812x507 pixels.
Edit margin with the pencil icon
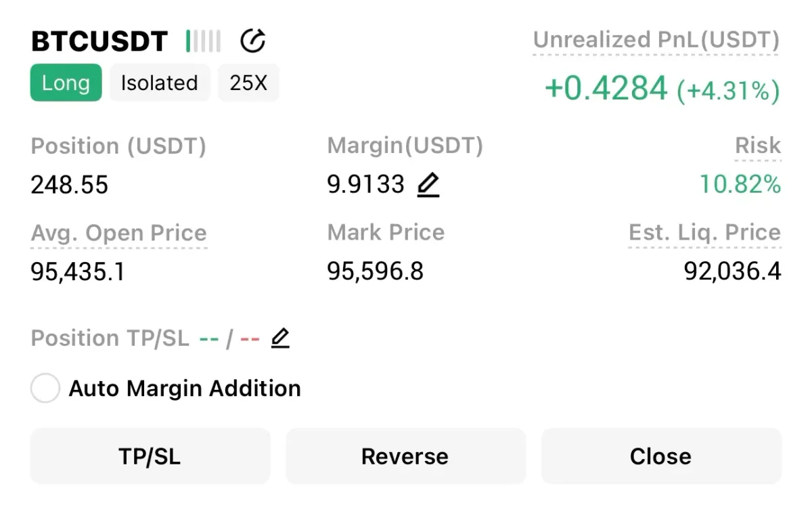[428, 185]
